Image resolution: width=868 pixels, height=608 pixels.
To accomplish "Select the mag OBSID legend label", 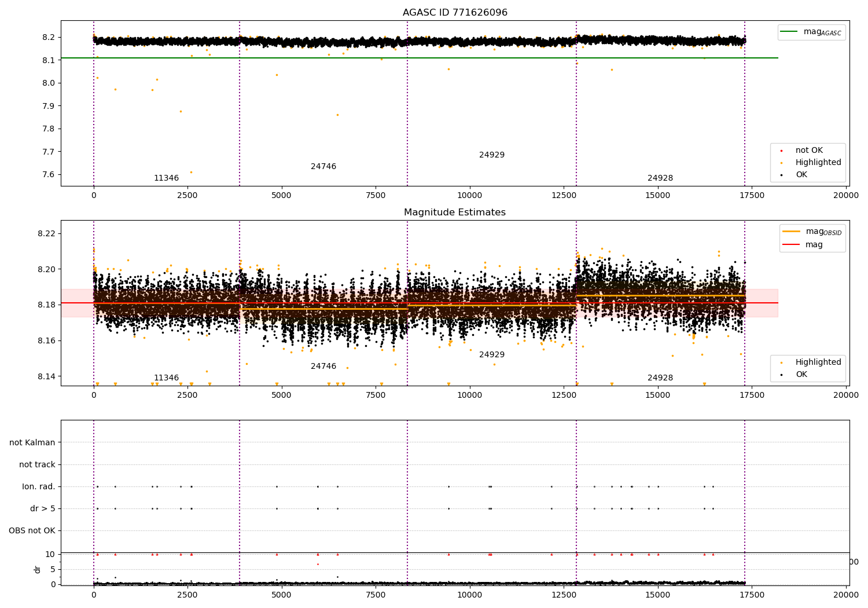I will pyautogui.click(x=823, y=232).
